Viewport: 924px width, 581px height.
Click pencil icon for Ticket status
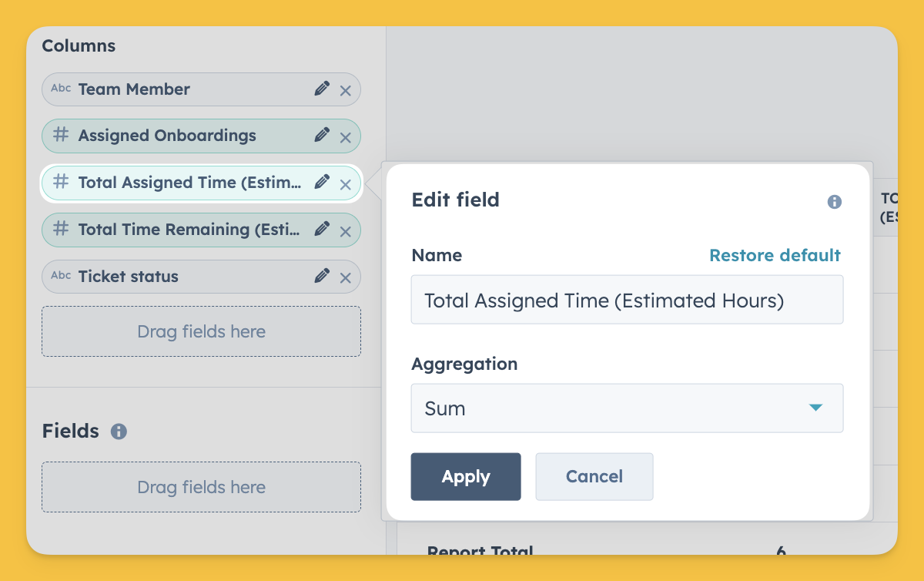(322, 276)
